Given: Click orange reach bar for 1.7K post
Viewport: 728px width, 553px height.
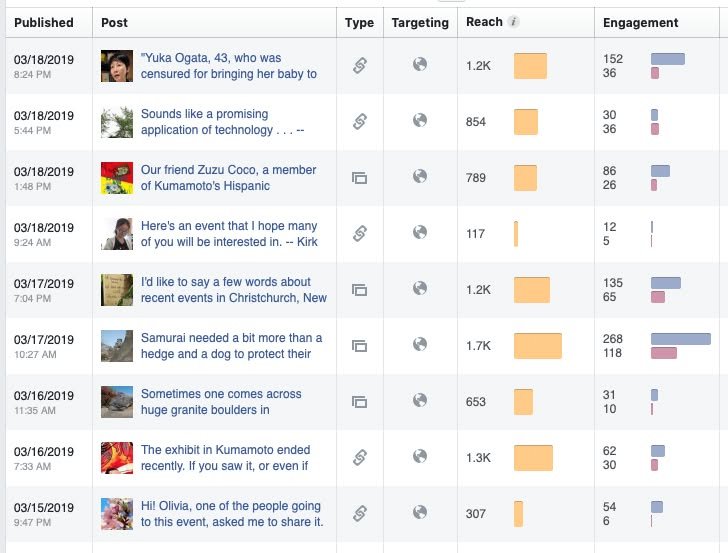Looking at the screenshot, I should pos(537,346).
